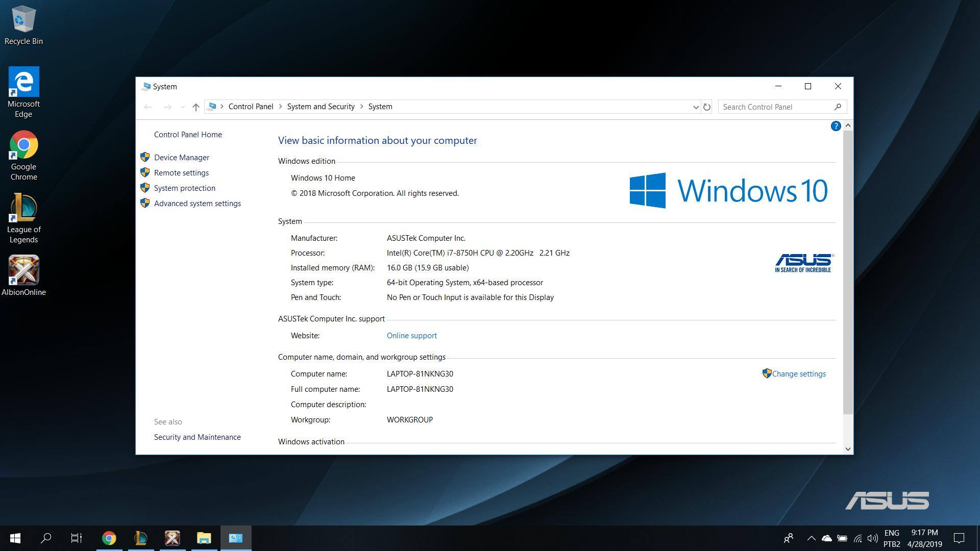The height and width of the screenshot is (551, 980).
Task: Show hidden system tray icons
Action: 811,538
